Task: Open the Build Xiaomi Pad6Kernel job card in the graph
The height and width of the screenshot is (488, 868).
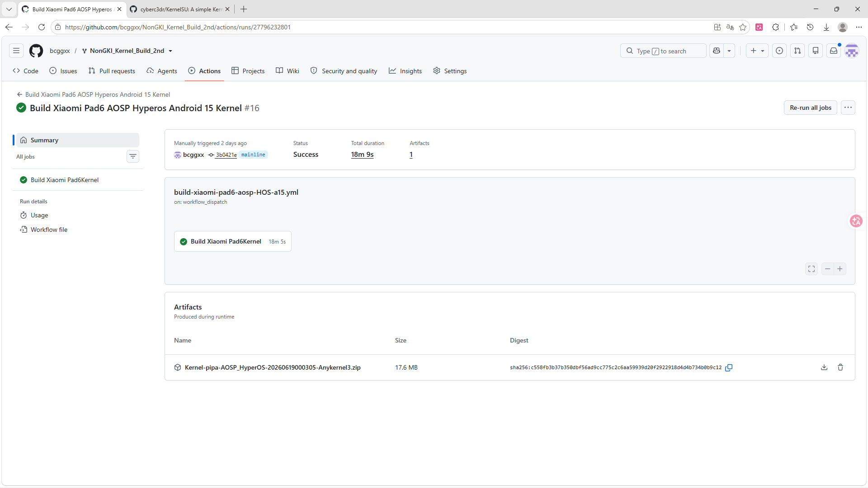Action: (x=233, y=241)
